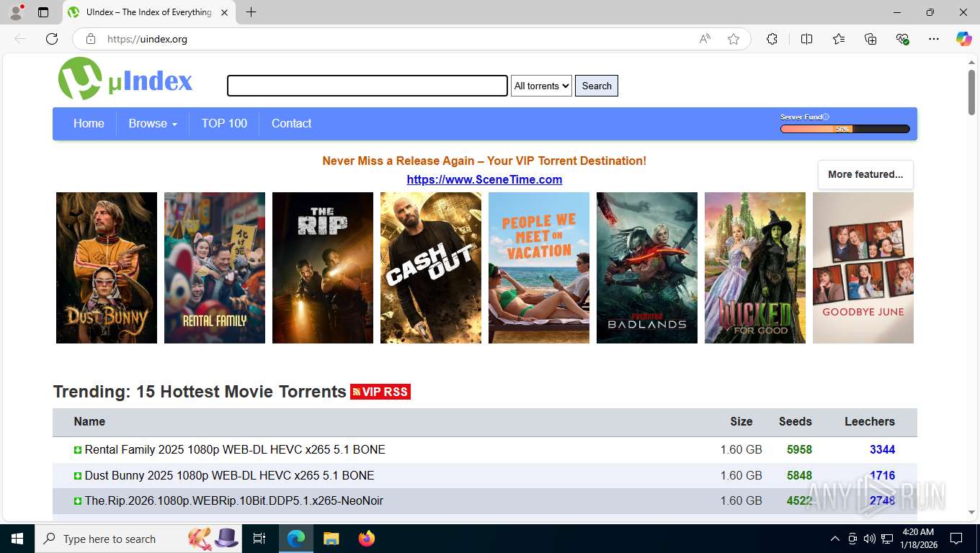The width and height of the screenshot is (980, 553).
Task: Click green download icon for Rental Family
Action: click(x=78, y=450)
